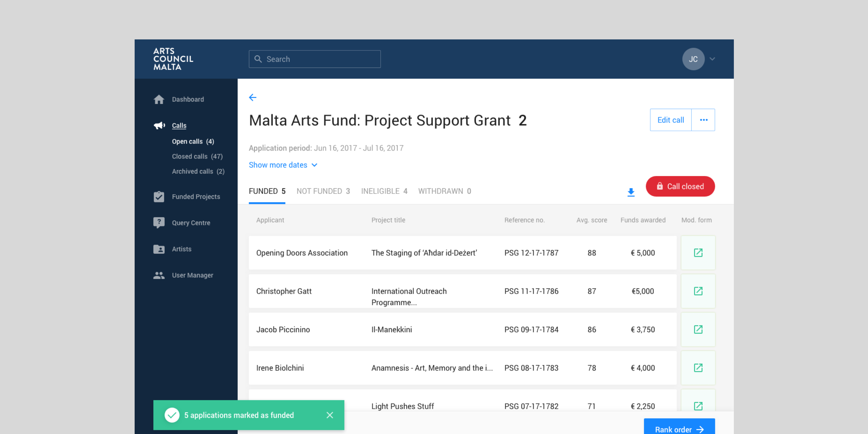Screen dimensions: 868x434
Task: Click the green checkmark in notification
Action: (x=172, y=415)
